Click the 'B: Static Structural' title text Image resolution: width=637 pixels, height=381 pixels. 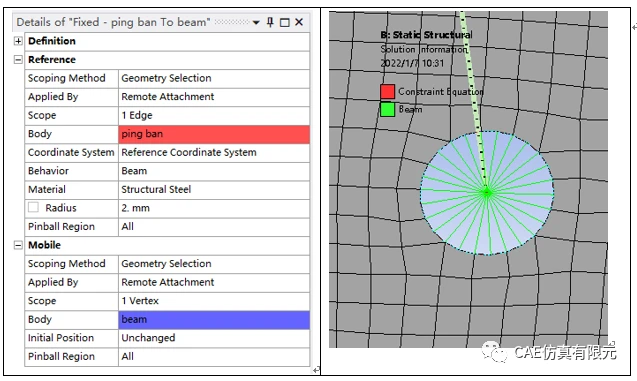click(427, 35)
